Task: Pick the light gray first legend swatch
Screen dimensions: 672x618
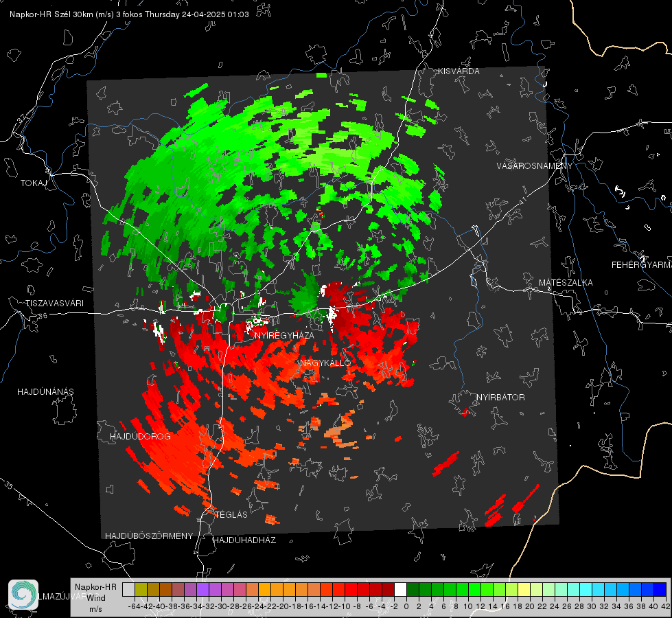Action: click(x=128, y=589)
